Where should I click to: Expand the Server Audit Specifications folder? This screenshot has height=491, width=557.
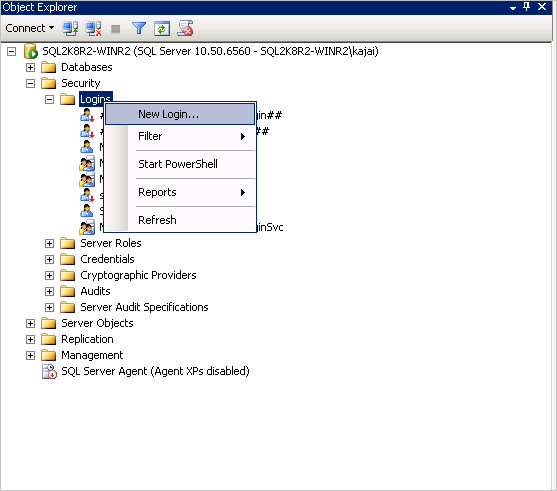49,307
